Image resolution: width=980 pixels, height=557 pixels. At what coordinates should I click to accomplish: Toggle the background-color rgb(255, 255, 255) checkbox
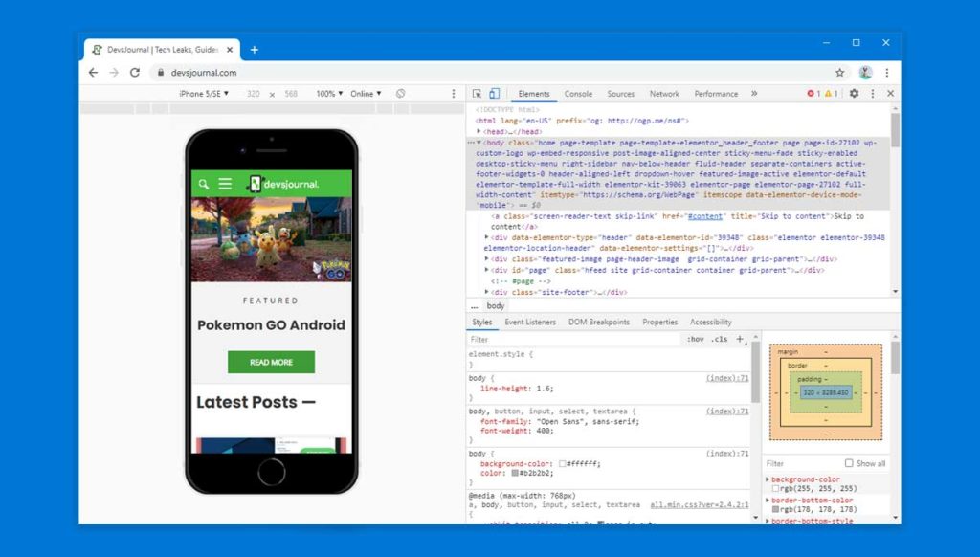coord(776,488)
